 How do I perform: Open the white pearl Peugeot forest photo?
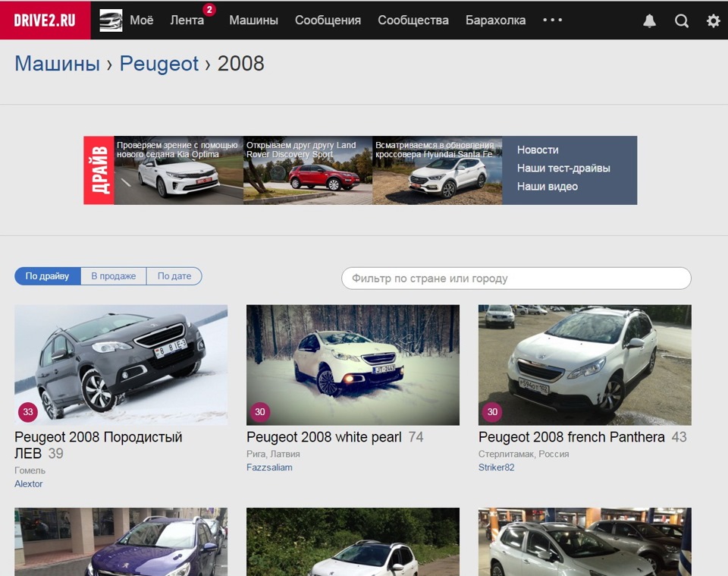coord(353,365)
